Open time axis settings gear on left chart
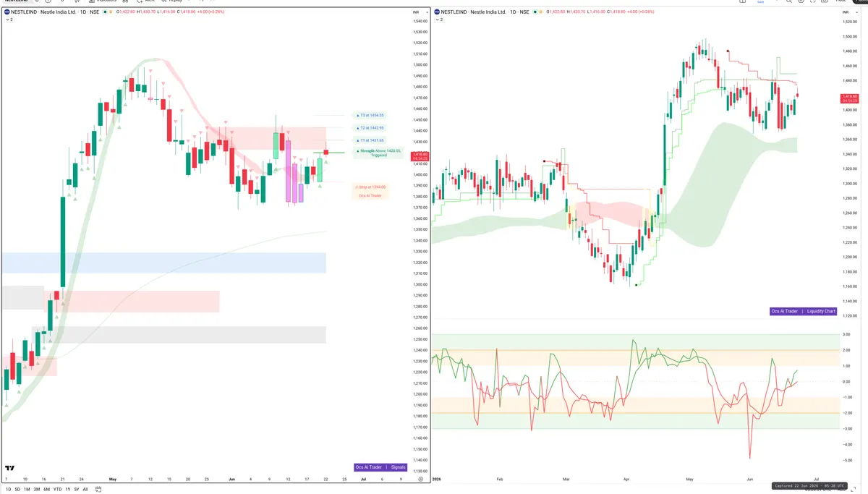This screenshot has height=494, width=868. [x=420, y=479]
